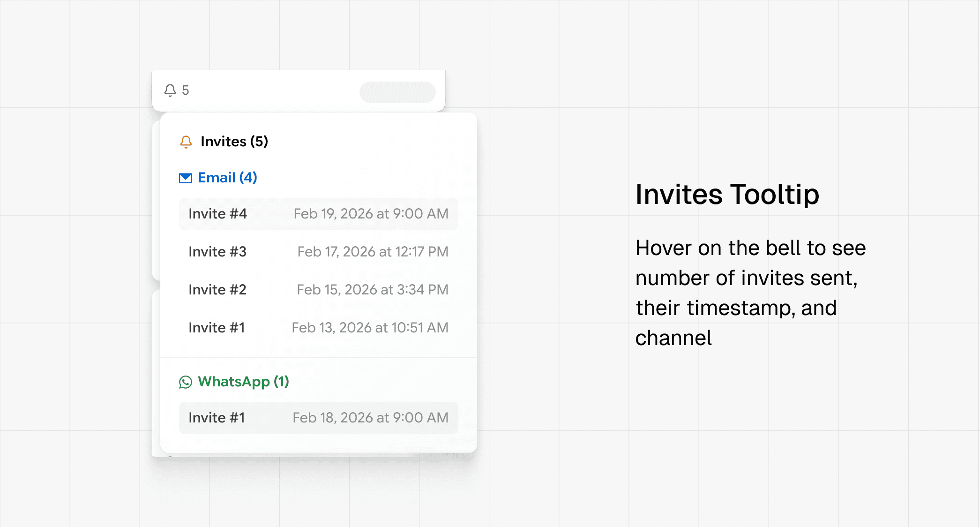
Task: Click the green WhatsApp logo icon
Action: (186, 382)
